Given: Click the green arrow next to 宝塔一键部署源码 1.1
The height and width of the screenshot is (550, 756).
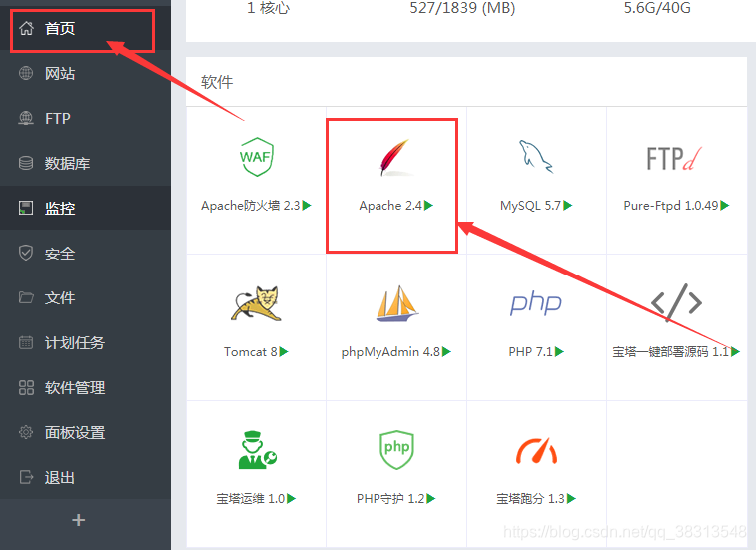Looking at the screenshot, I should point(735,352).
